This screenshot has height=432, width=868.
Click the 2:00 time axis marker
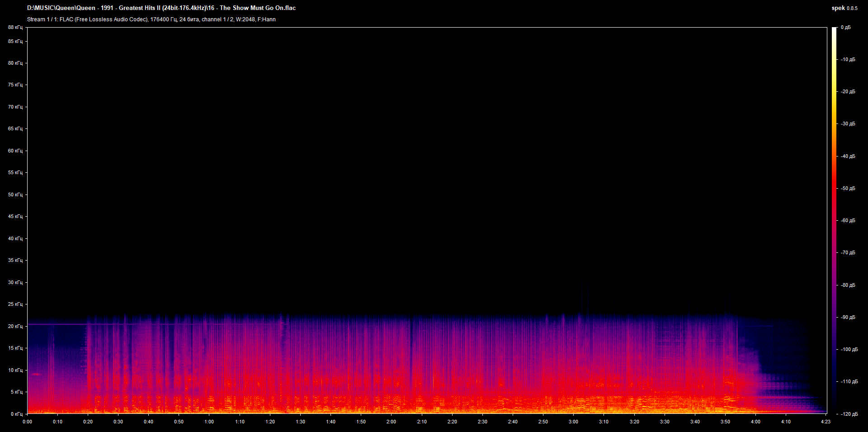391,422
